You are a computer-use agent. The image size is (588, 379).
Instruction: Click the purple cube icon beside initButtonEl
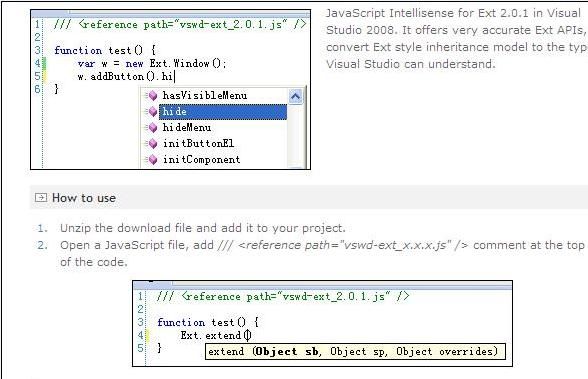pos(153,144)
